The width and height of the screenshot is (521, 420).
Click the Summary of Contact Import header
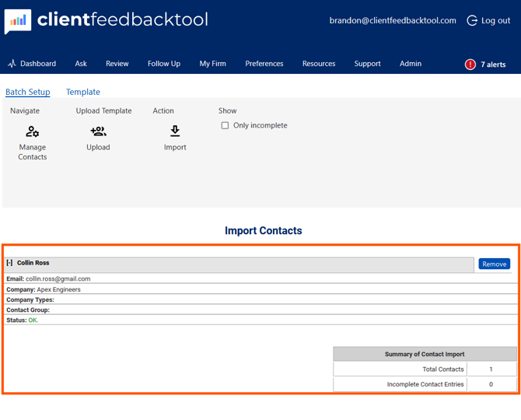click(x=425, y=354)
